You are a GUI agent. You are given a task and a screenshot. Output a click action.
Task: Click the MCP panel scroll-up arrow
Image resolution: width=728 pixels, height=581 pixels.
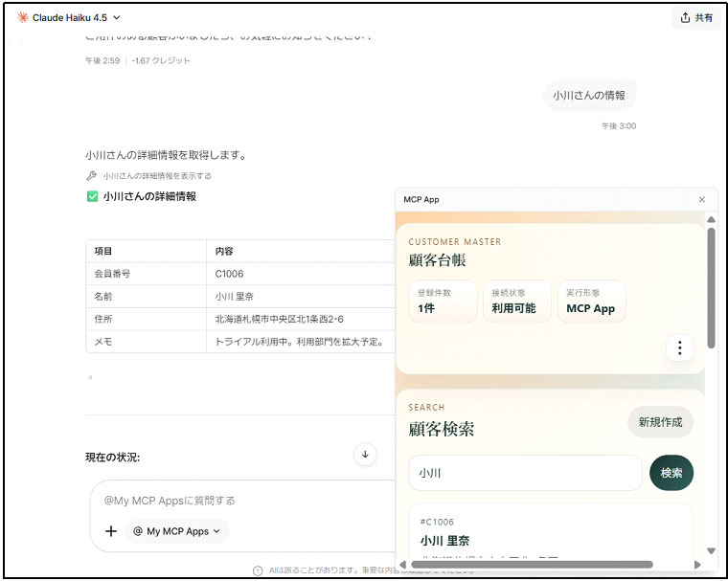tap(711, 219)
